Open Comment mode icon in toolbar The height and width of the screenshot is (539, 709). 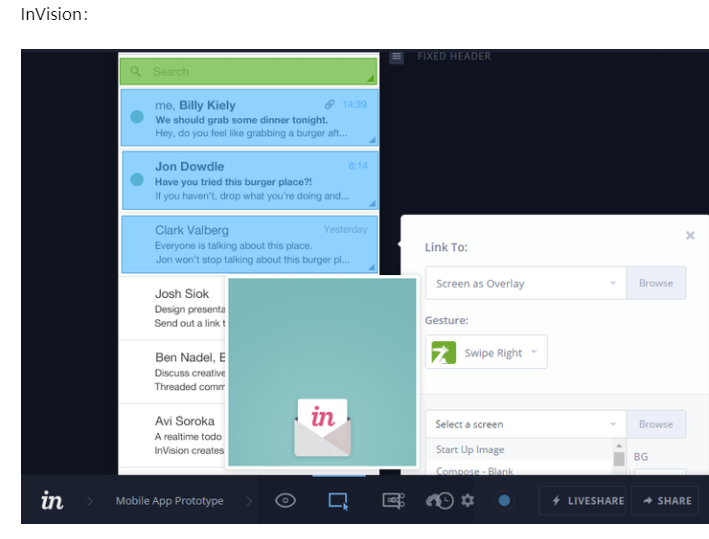(393, 501)
